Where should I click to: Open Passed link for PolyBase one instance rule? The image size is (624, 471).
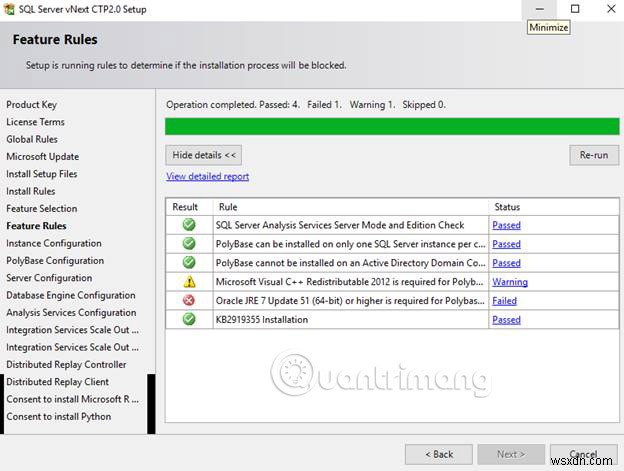tap(506, 244)
